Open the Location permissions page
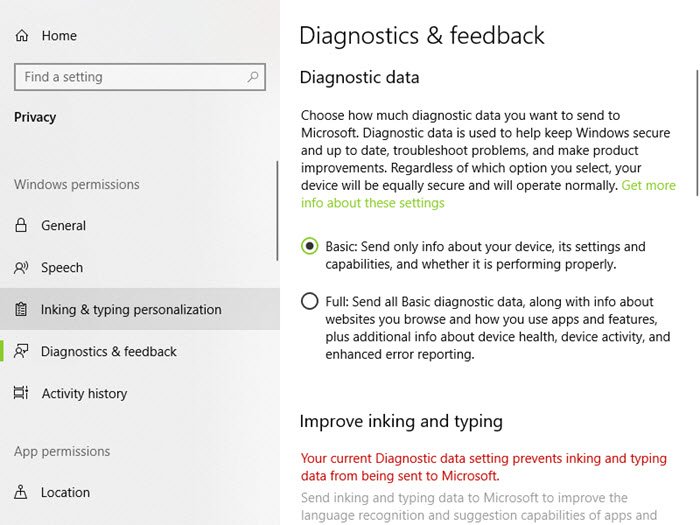 [x=65, y=492]
